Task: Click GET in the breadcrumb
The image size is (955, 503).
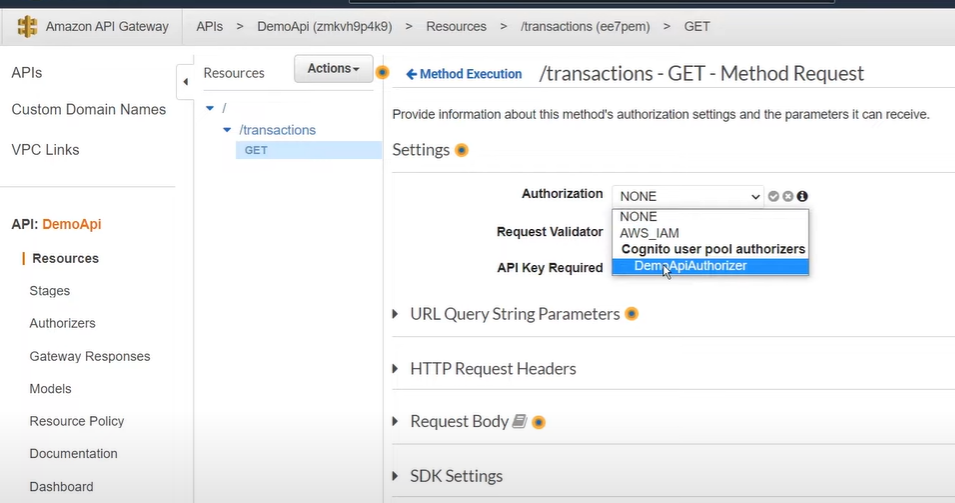Action: point(697,27)
